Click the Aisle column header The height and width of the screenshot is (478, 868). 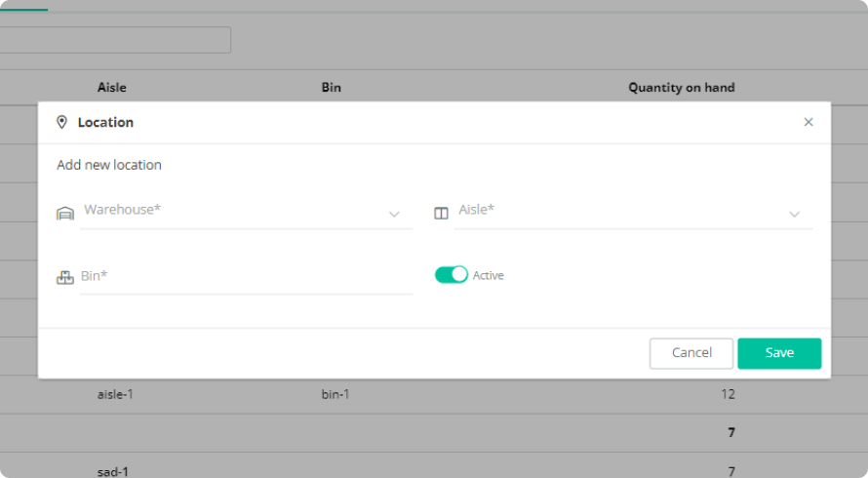tap(112, 88)
